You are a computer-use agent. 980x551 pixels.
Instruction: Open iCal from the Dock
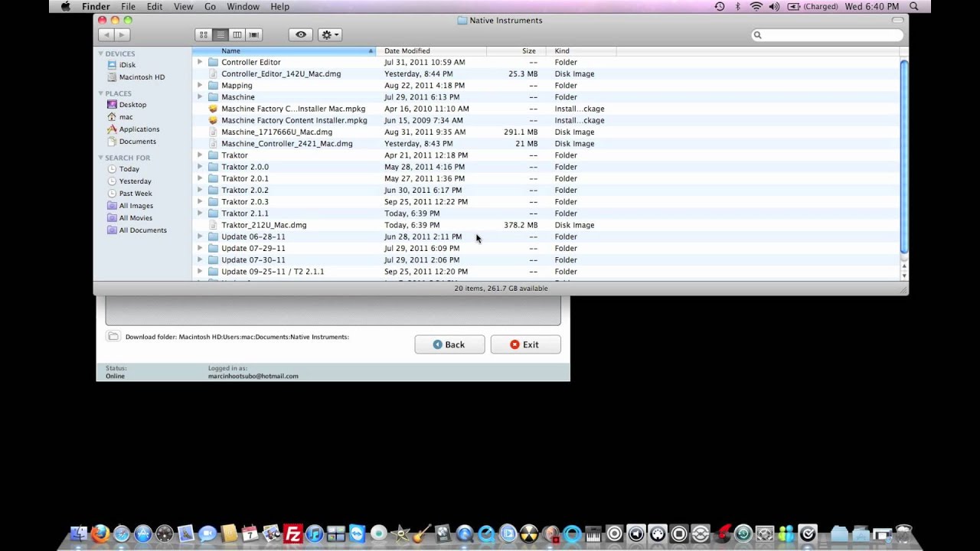tap(250, 533)
